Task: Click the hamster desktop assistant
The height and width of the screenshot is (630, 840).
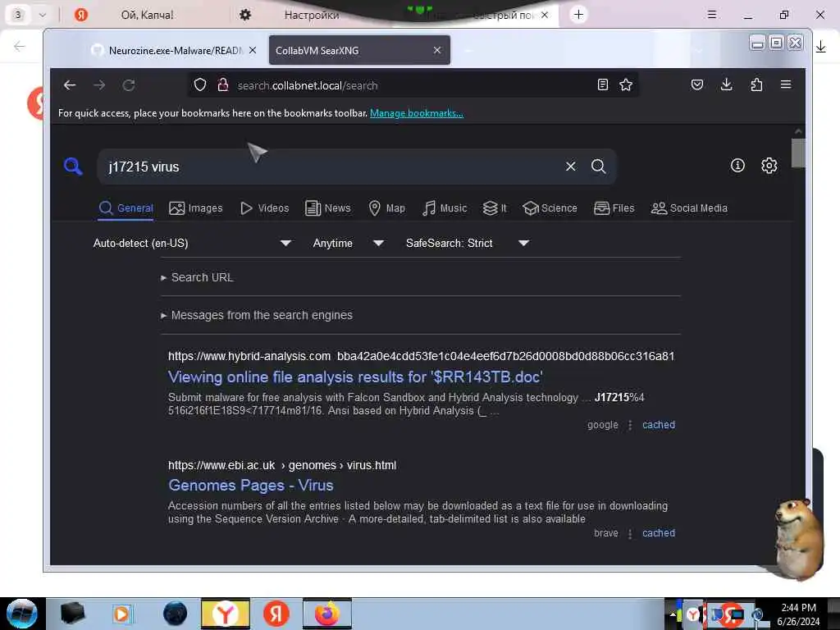Action: (x=799, y=540)
